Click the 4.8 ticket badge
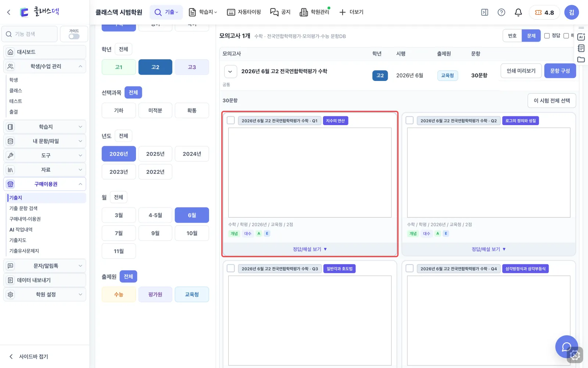Viewport: 588px width, 368px height. click(544, 12)
